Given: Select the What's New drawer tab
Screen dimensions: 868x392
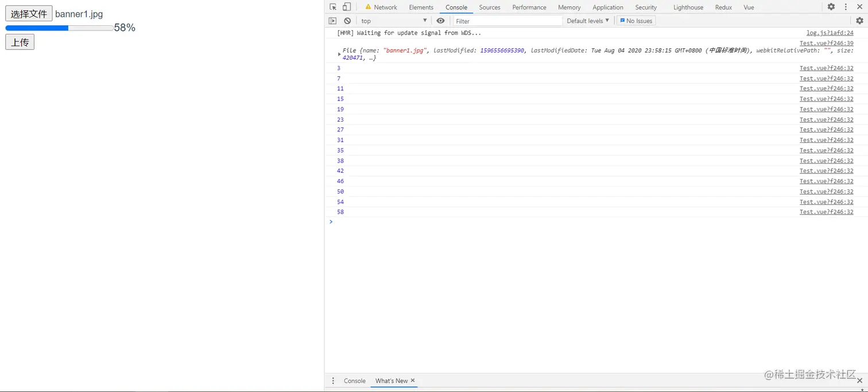Looking at the screenshot, I should tap(392, 381).
